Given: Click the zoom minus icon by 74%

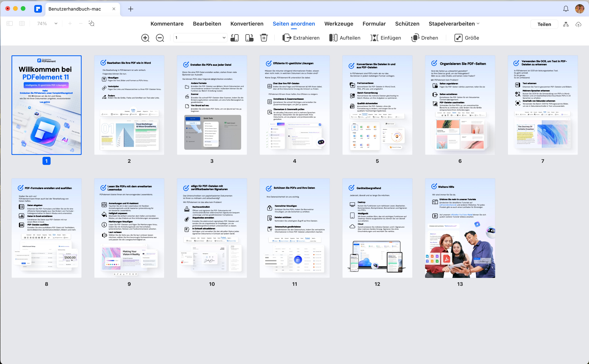Looking at the screenshot, I should (x=81, y=23).
